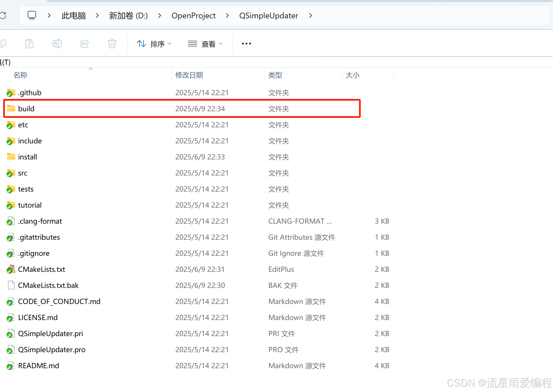Expand chevron after OpenProject in breadcrumb
Viewport: 553px width, 392px height.
[227, 15]
